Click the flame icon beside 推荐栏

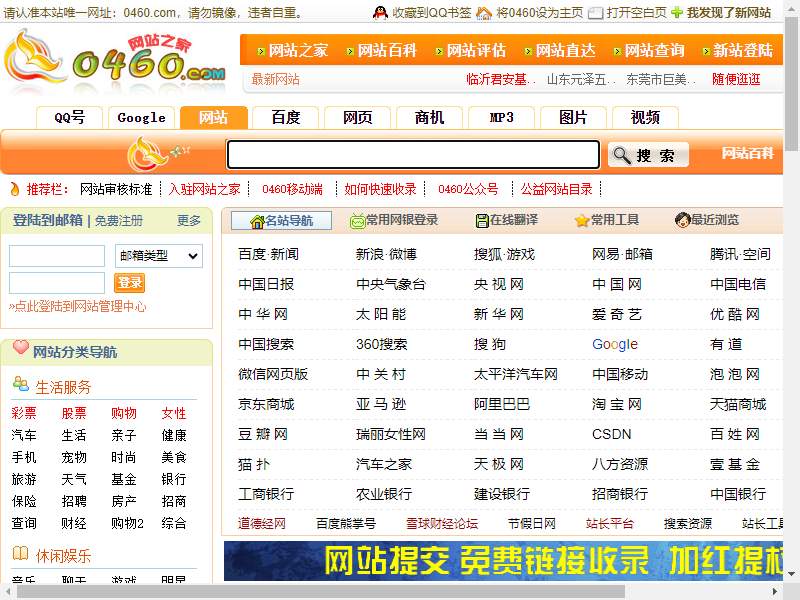[14, 189]
